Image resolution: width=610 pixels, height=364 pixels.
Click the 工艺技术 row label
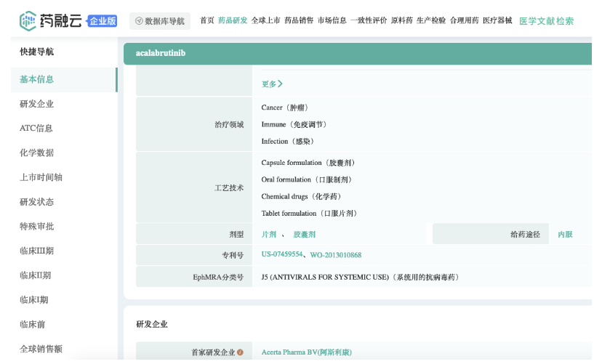[x=229, y=188]
